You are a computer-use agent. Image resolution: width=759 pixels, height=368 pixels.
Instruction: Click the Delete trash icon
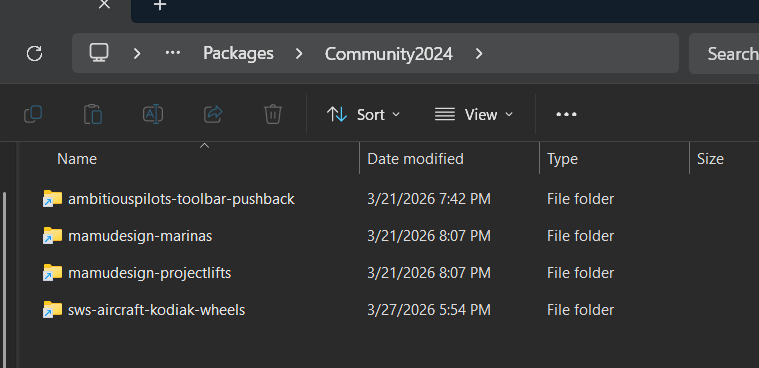pos(273,114)
